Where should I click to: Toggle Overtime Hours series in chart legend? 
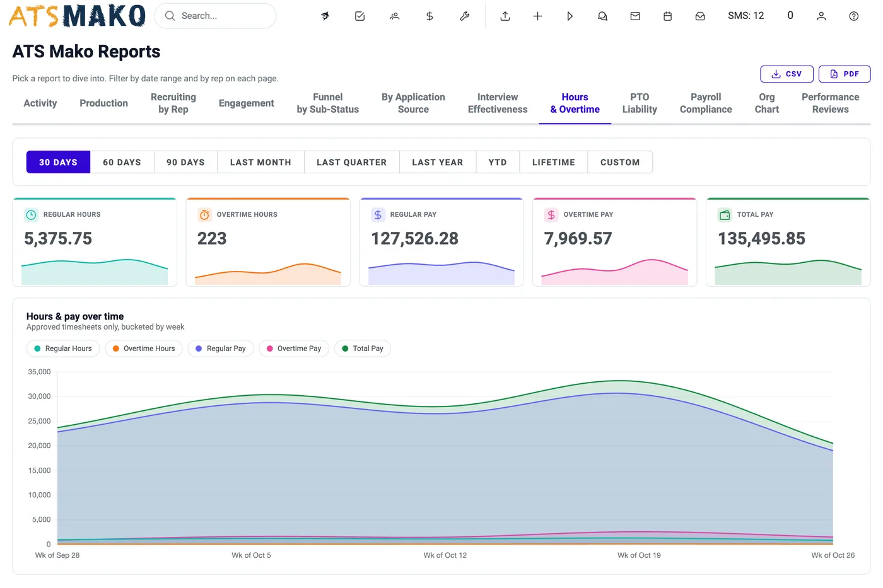pos(144,349)
